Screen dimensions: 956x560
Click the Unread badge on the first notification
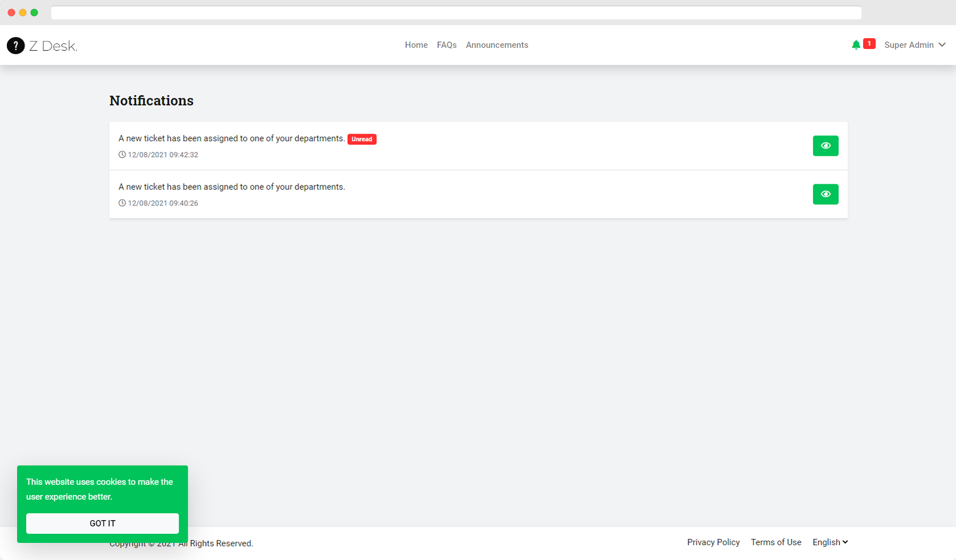(362, 139)
